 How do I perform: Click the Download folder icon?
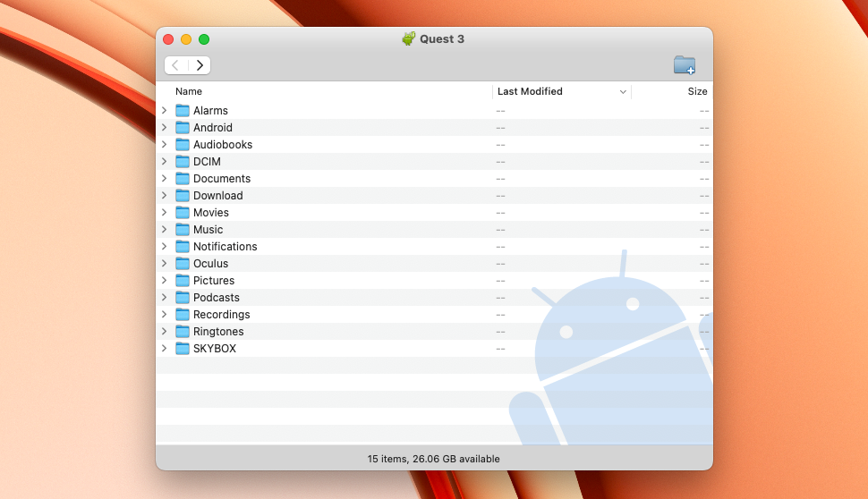point(183,196)
